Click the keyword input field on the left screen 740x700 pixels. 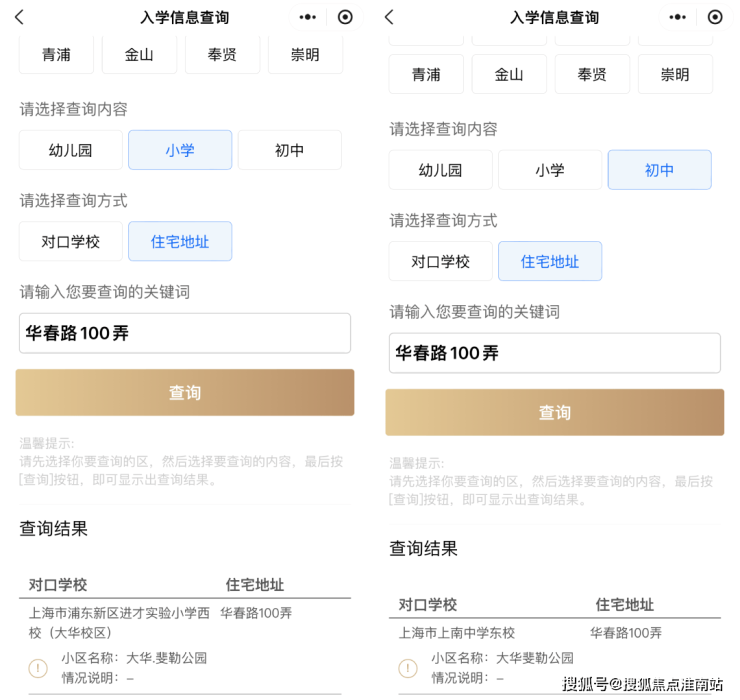[185, 333]
